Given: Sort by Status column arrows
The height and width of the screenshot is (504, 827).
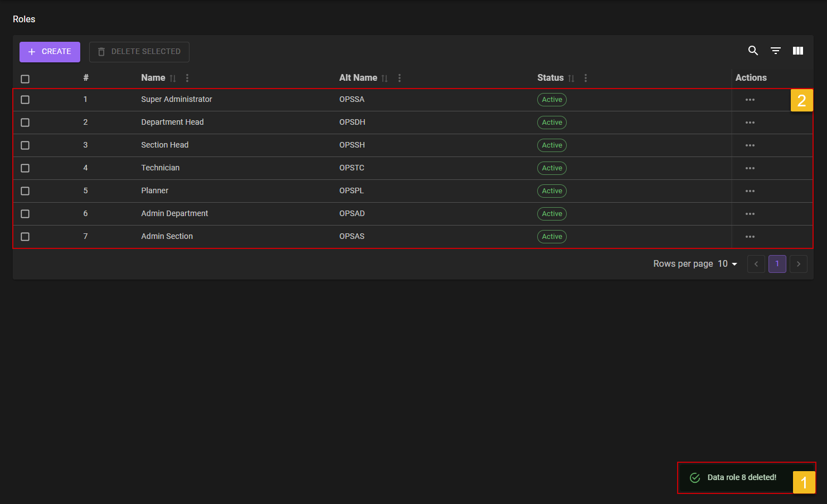Looking at the screenshot, I should point(571,79).
